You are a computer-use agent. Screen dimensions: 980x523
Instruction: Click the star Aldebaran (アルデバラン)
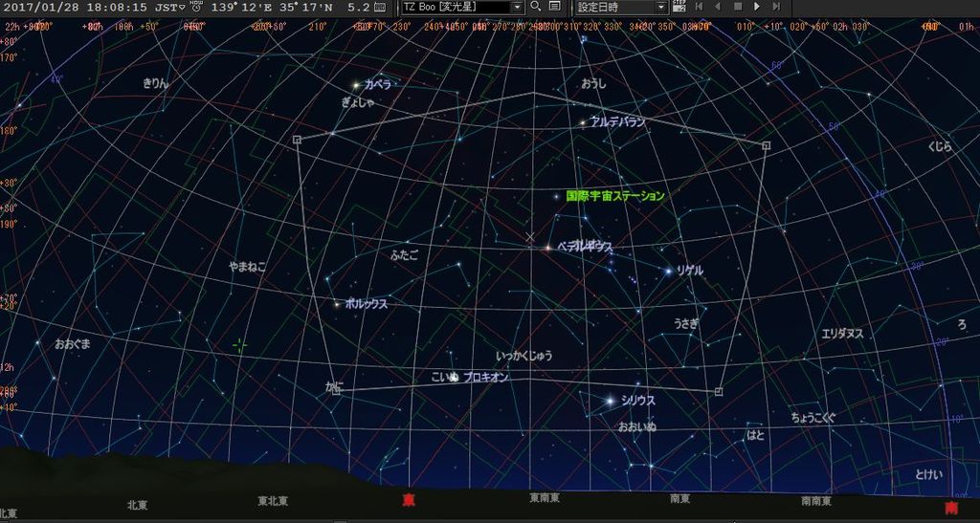[x=583, y=123]
